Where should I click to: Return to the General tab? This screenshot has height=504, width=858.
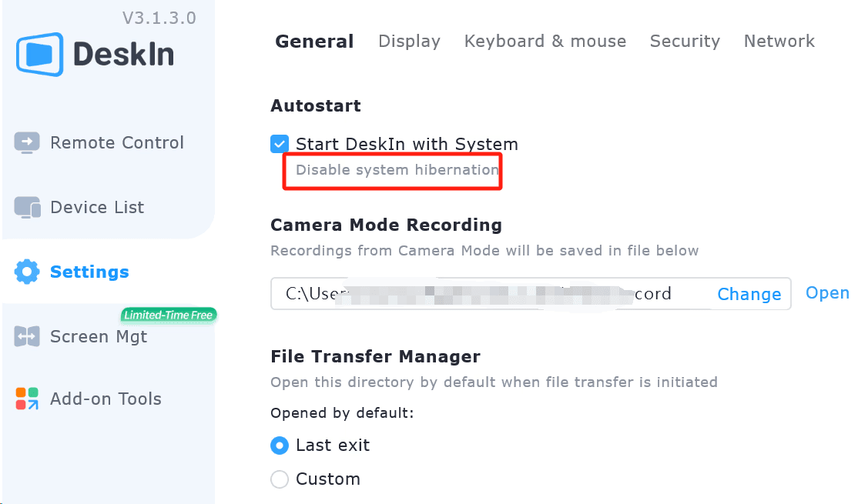[x=314, y=41]
